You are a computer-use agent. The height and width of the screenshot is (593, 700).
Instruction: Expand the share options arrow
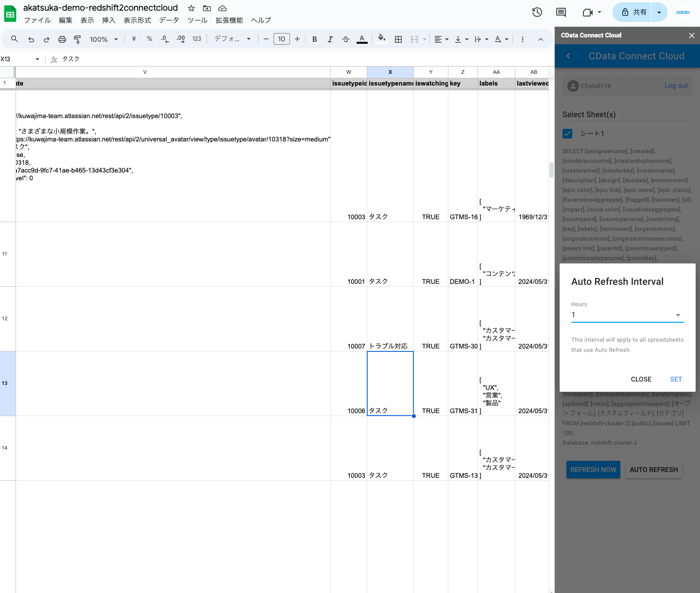(659, 12)
